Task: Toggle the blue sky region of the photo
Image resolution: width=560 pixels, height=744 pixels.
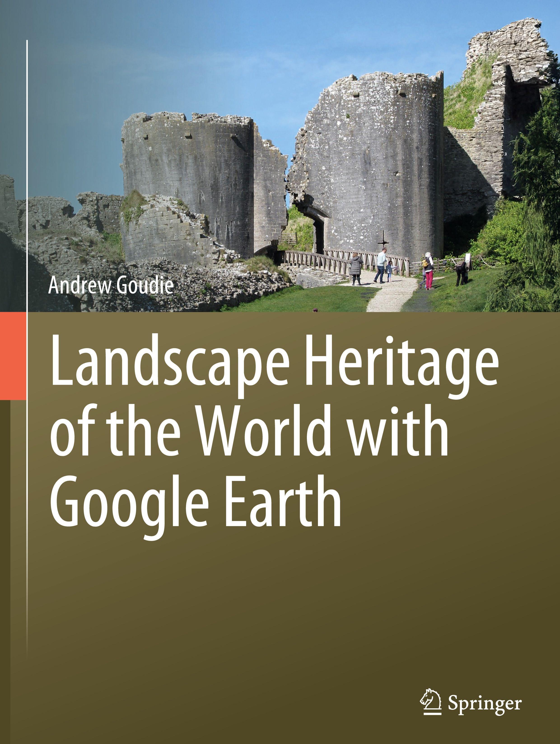Action: (x=236, y=50)
